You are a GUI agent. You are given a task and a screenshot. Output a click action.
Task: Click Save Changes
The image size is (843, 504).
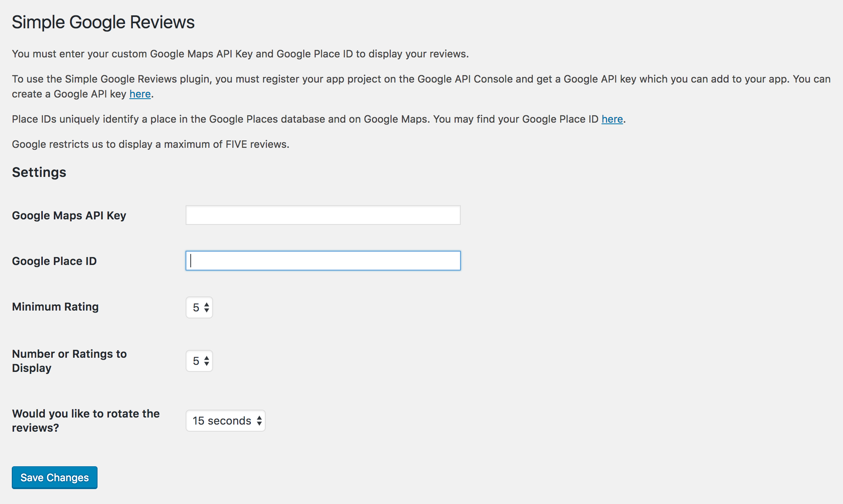point(54,477)
